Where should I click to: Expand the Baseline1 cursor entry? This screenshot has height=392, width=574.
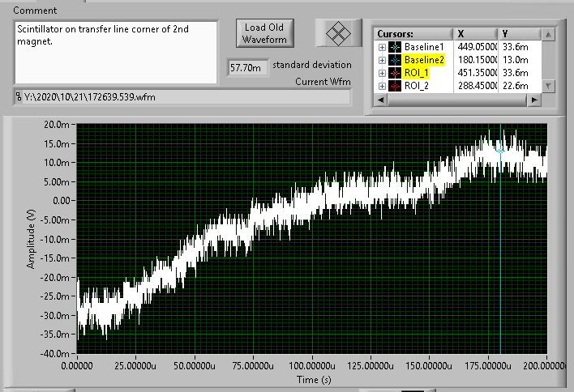(x=382, y=47)
